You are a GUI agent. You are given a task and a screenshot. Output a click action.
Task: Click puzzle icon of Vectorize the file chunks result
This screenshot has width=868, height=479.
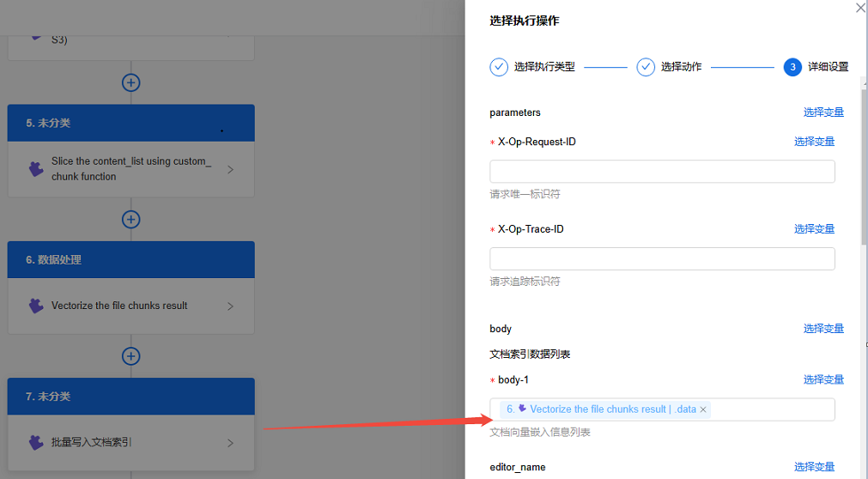pyautogui.click(x=36, y=306)
